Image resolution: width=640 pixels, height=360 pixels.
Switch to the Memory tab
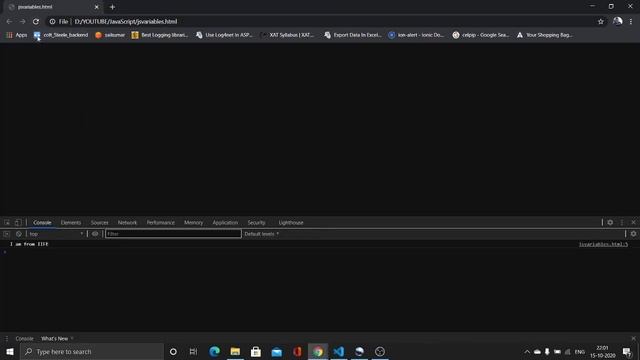pyautogui.click(x=193, y=222)
